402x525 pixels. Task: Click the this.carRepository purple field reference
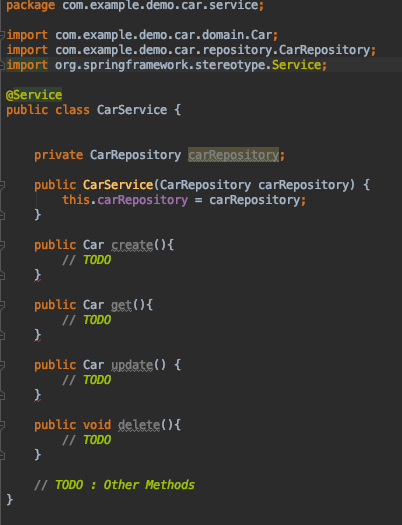tap(142, 200)
